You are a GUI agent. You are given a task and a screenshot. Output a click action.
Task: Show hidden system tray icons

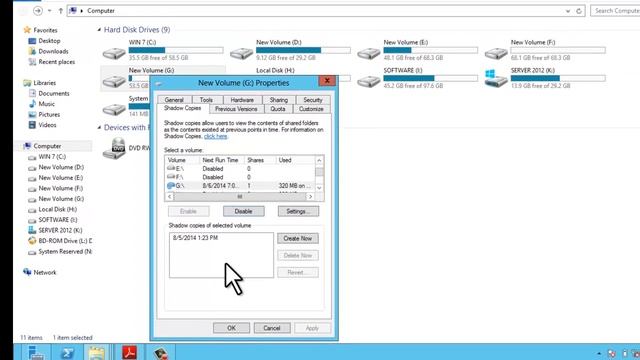click(x=599, y=353)
